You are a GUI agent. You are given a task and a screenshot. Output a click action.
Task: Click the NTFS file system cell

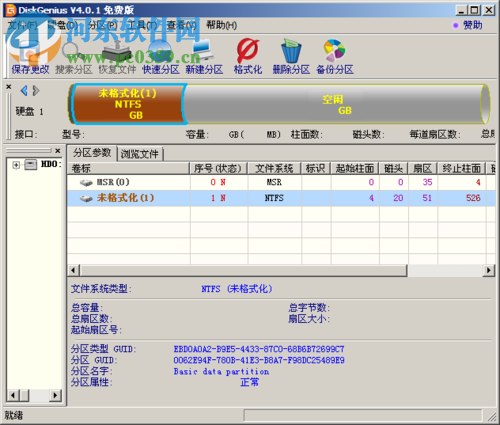pyautogui.click(x=274, y=198)
